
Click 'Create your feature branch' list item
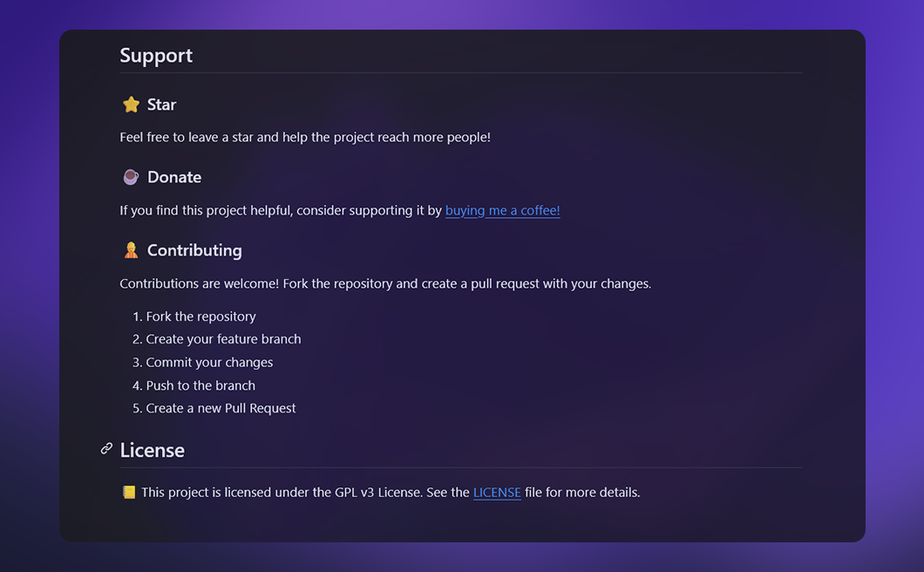coord(223,339)
